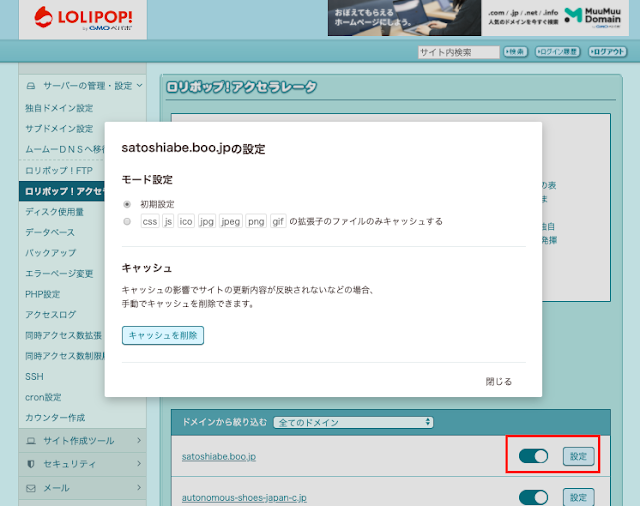
Task: Select the 初期設定 radio option
Action: click(x=127, y=204)
